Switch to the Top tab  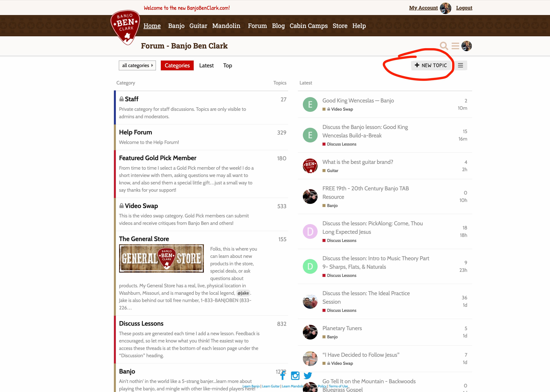[227, 65]
